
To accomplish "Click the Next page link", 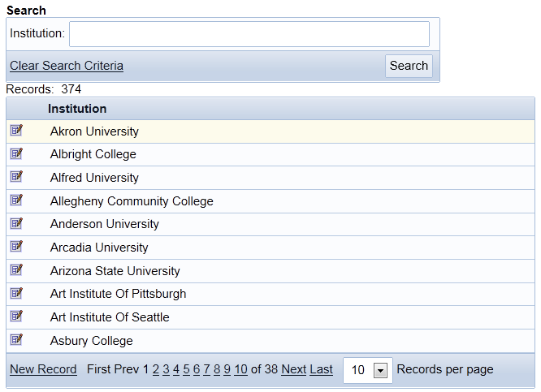I will coord(294,369).
